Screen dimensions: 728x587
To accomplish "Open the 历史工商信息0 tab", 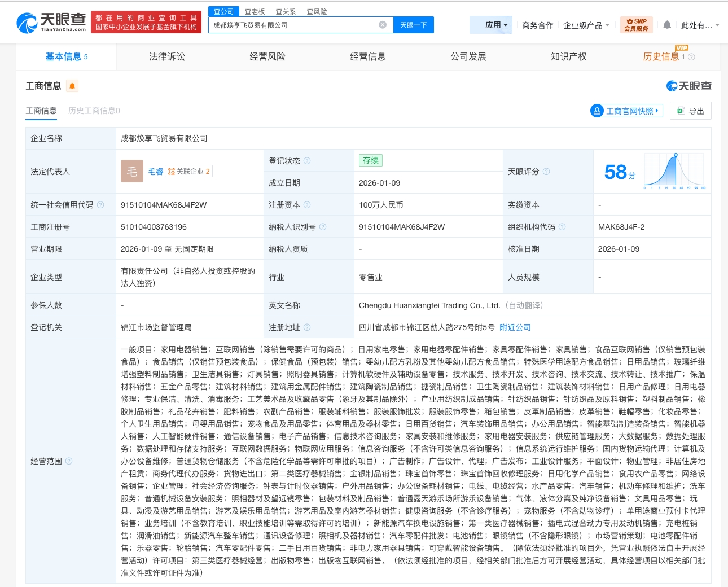I will [94, 111].
